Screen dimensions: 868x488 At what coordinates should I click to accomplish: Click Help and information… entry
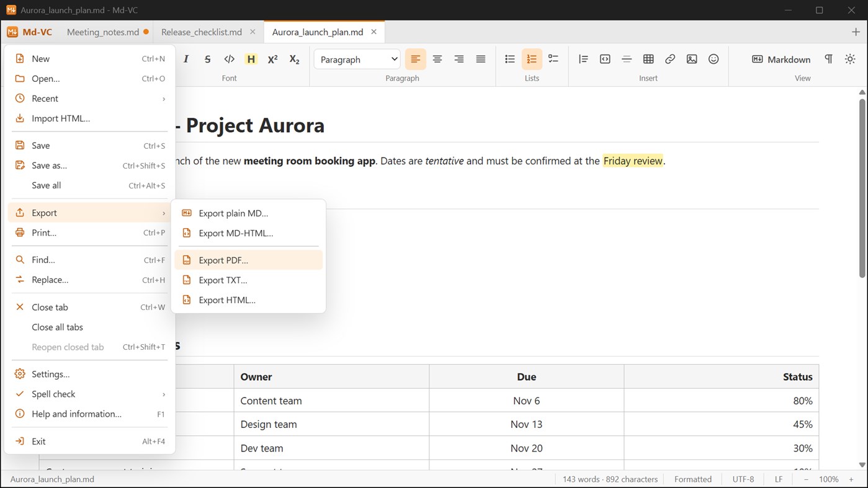click(90, 414)
